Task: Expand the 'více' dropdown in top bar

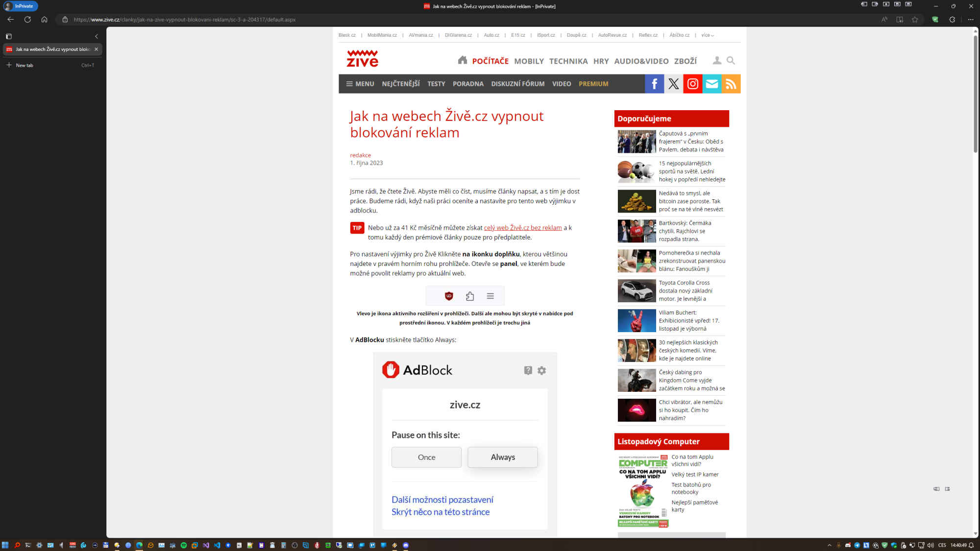Action: [x=707, y=35]
